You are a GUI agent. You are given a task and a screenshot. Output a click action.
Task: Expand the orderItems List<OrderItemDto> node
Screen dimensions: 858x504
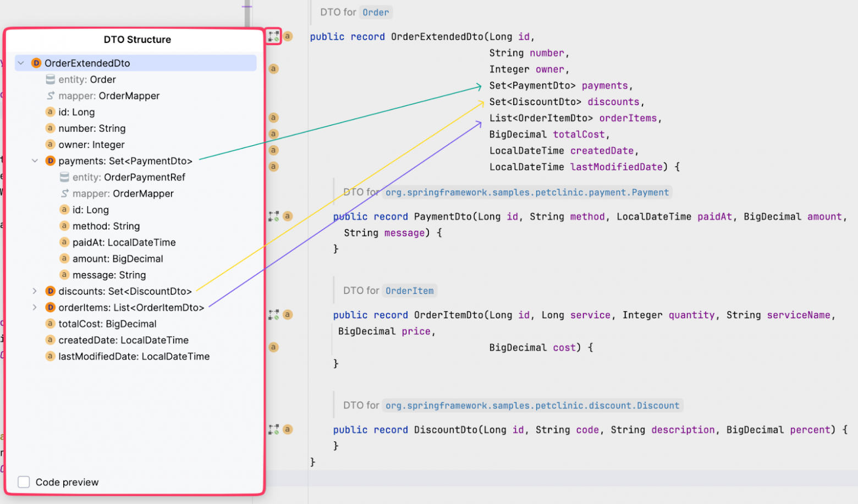[x=35, y=307]
